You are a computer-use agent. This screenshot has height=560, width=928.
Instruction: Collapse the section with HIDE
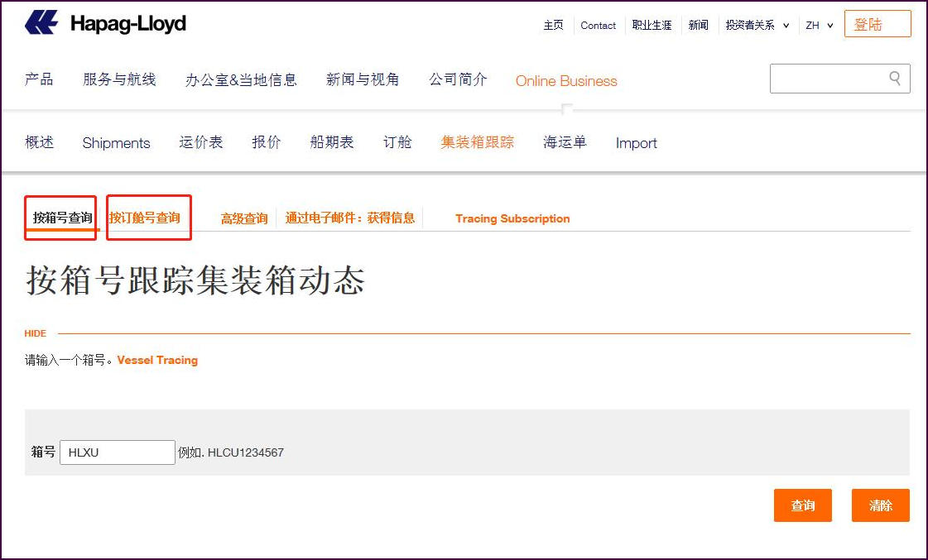pos(35,333)
